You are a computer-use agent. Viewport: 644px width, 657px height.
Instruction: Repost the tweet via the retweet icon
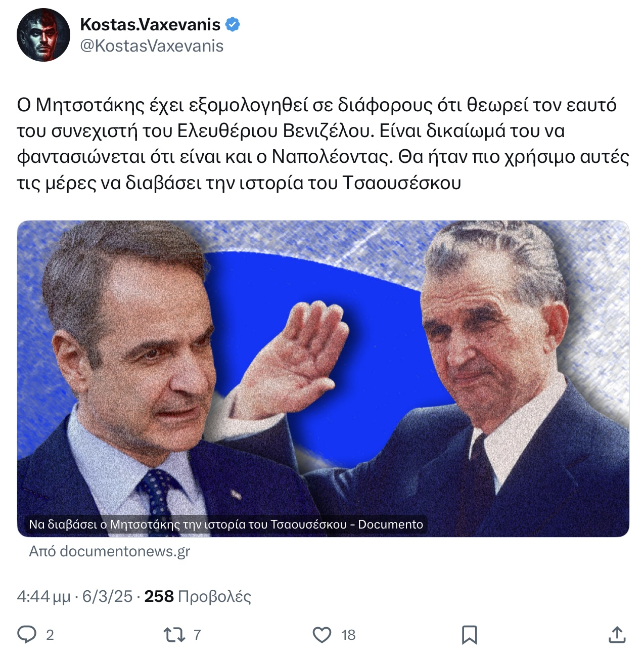pos(174,634)
